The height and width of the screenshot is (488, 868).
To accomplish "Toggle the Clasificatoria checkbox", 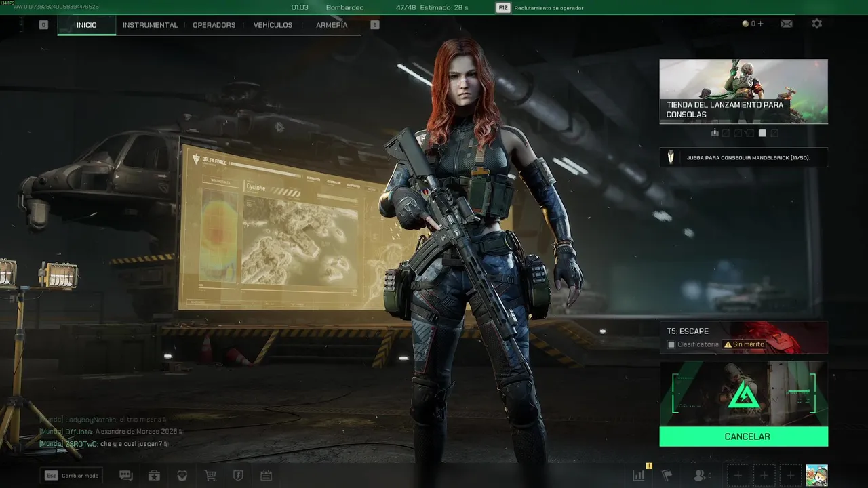I will click(x=671, y=344).
